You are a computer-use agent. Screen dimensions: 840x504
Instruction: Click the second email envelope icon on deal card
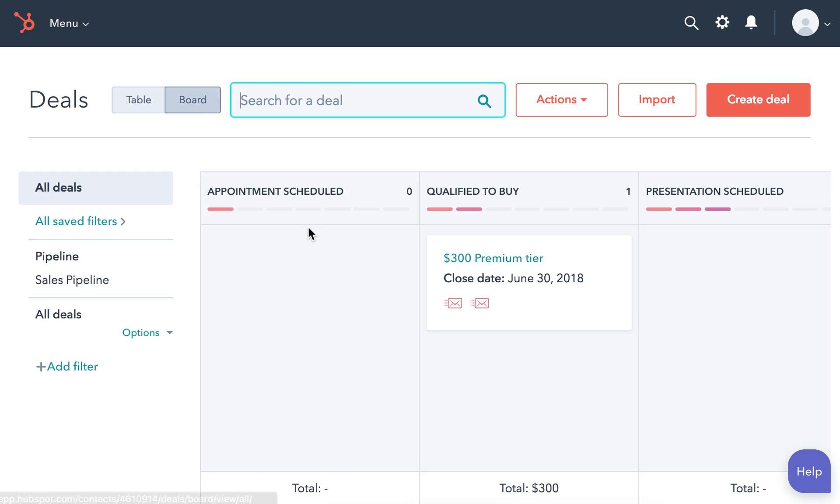[x=479, y=303]
